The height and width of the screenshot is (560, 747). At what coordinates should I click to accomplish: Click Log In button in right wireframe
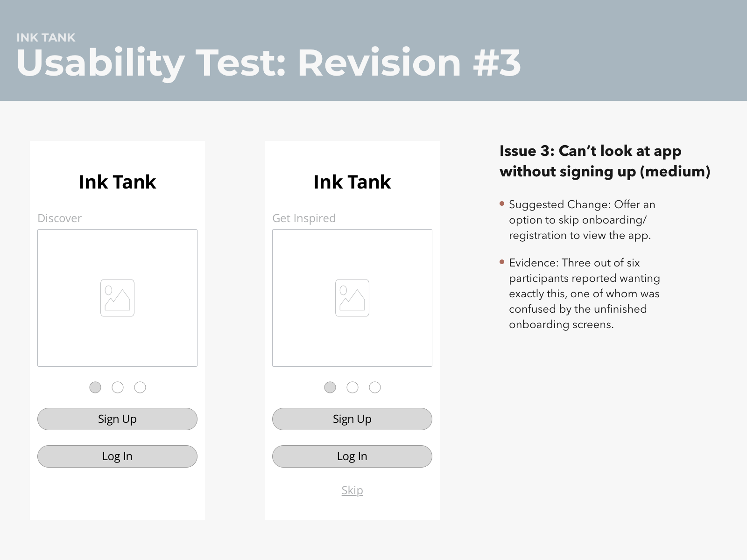click(x=352, y=456)
